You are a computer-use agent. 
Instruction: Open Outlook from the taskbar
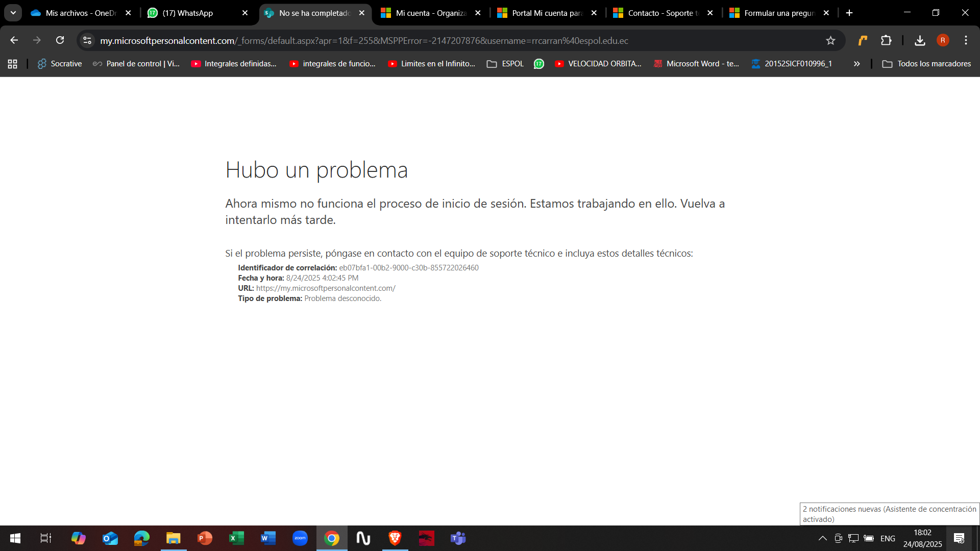pos(110,538)
